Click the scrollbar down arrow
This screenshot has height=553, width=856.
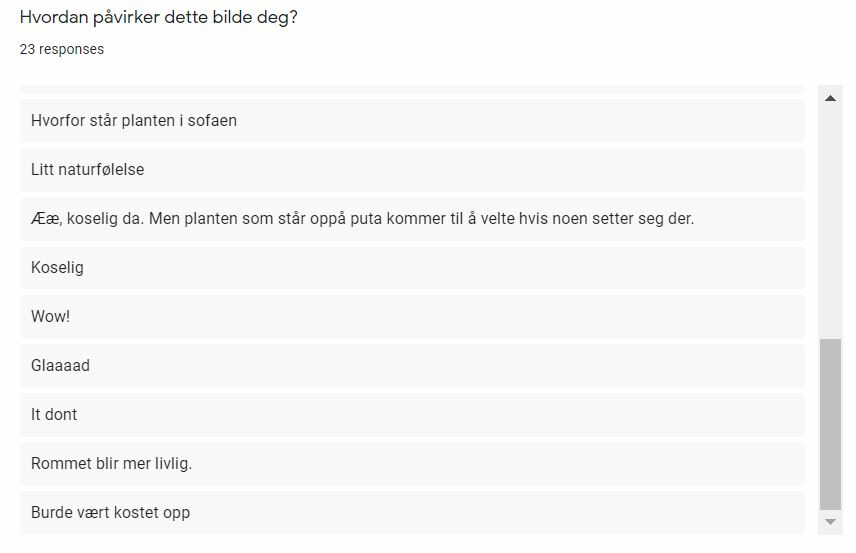click(x=830, y=522)
